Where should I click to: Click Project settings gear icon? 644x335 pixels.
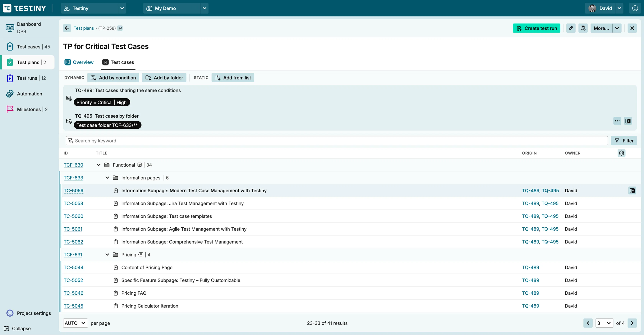pos(10,313)
